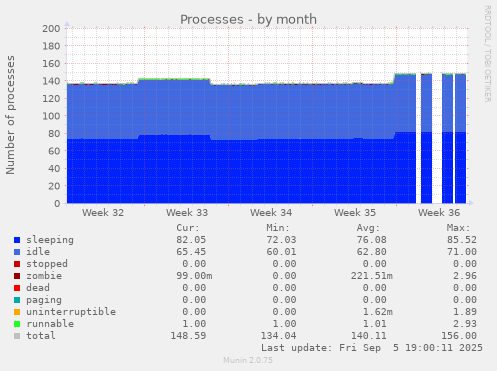Screen dimensions: 497x371
Task: Click the dead legend color swatch
Action: (17, 288)
